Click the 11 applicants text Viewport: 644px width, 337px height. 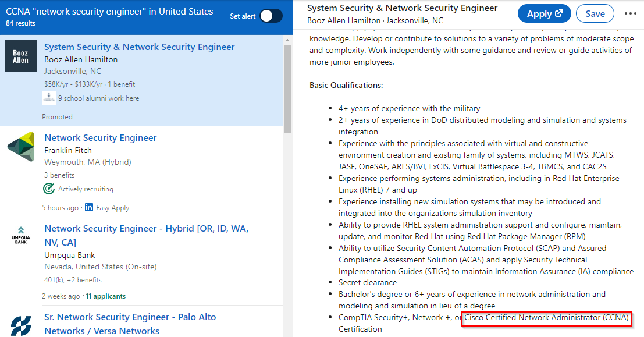coord(105,296)
